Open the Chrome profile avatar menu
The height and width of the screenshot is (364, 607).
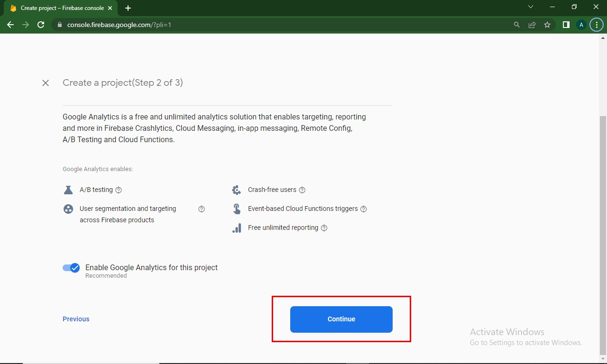581,25
